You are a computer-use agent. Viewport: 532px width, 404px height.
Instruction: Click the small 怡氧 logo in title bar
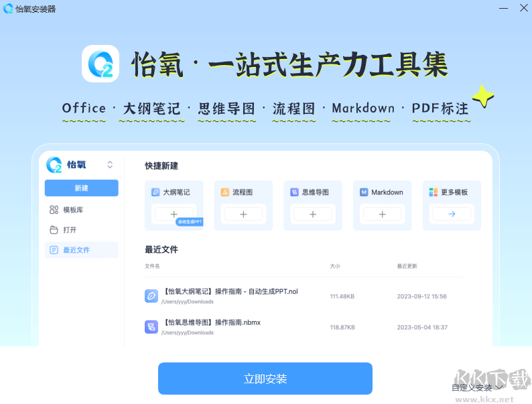pyautogui.click(x=8, y=9)
